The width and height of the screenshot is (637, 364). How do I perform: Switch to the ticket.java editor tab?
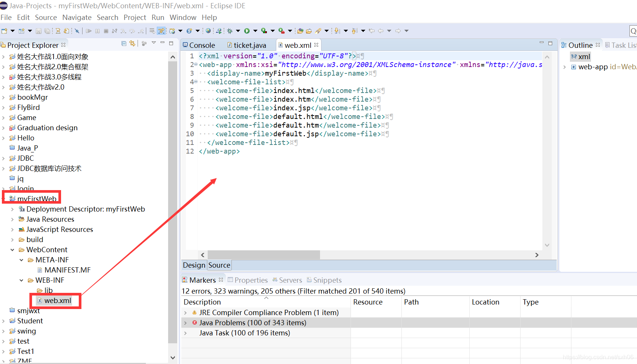[247, 45]
